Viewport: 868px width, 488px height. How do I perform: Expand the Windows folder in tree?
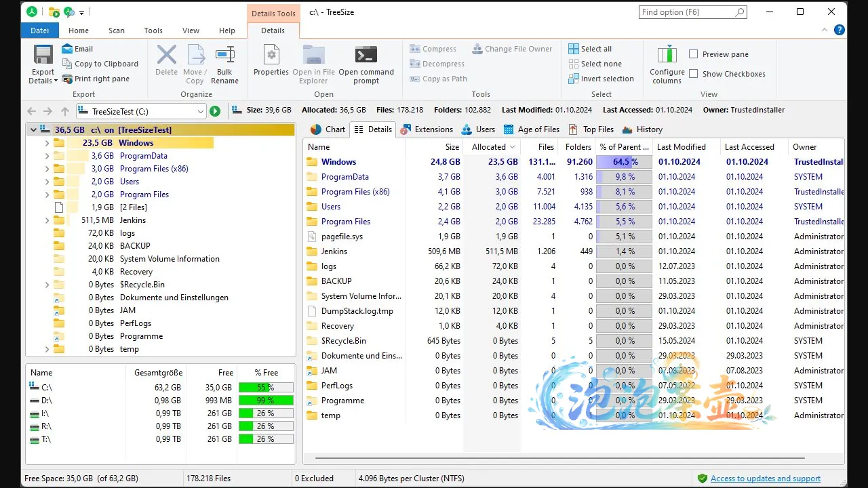[47, 143]
